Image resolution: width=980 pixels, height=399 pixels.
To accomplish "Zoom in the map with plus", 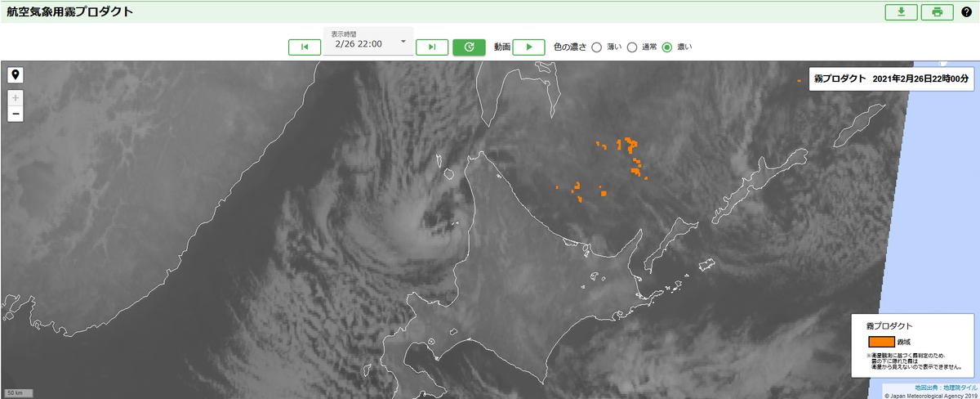I will click(16, 97).
